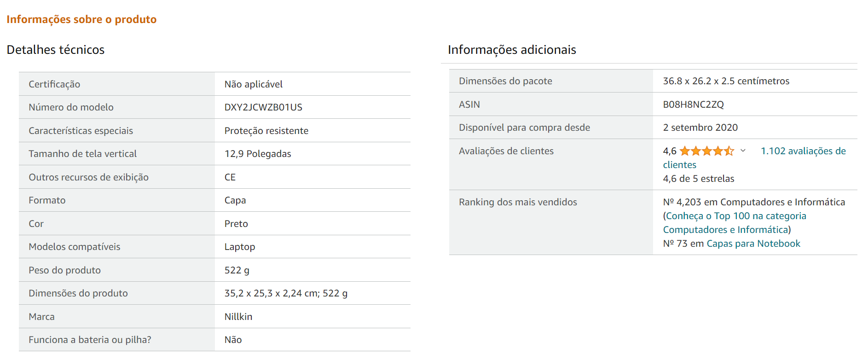The height and width of the screenshot is (360, 868).
Task: Click the Tamanho de tela value 12,9 Polegadas
Action: (258, 154)
